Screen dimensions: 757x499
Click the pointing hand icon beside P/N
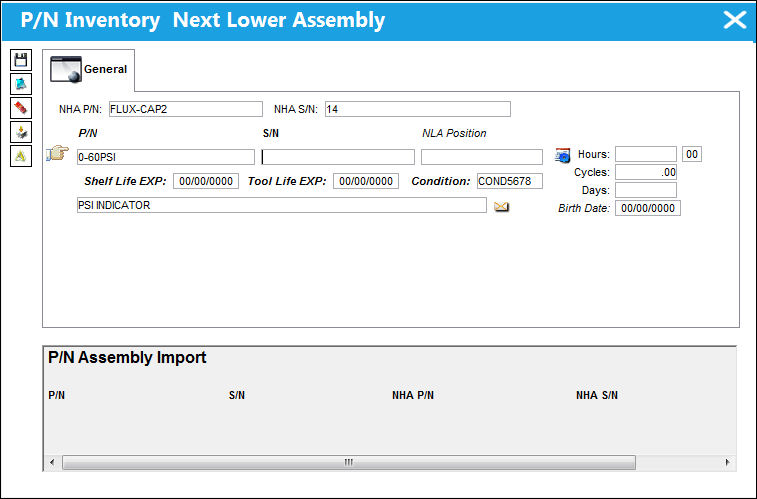click(x=57, y=153)
